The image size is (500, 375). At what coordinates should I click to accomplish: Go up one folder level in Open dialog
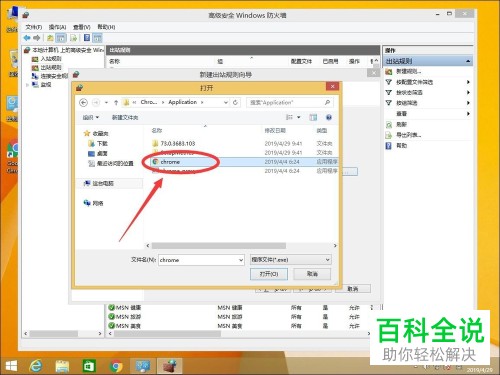click(116, 102)
